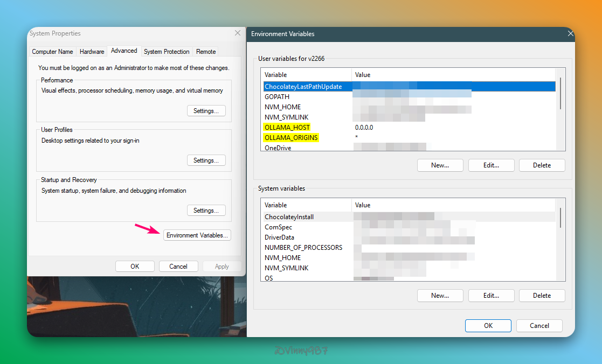The image size is (602, 364).
Task: Select the OLLAMA_HOST user variable
Action: 287,128
